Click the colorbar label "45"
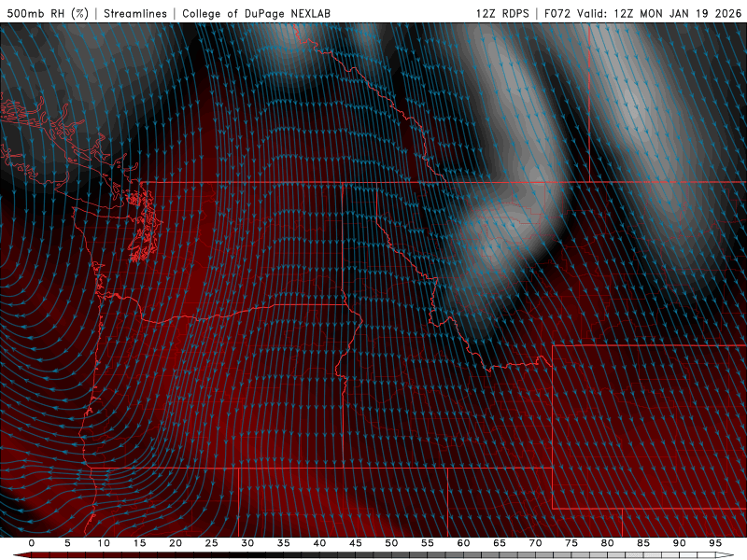This screenshot has height=560, width=747. (356, 543)
